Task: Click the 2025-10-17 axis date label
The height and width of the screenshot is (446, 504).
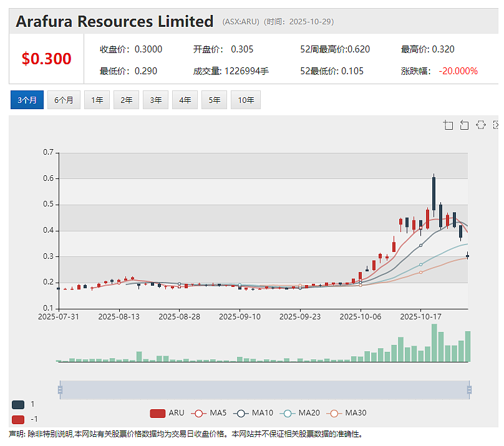Action: point(421,317)
